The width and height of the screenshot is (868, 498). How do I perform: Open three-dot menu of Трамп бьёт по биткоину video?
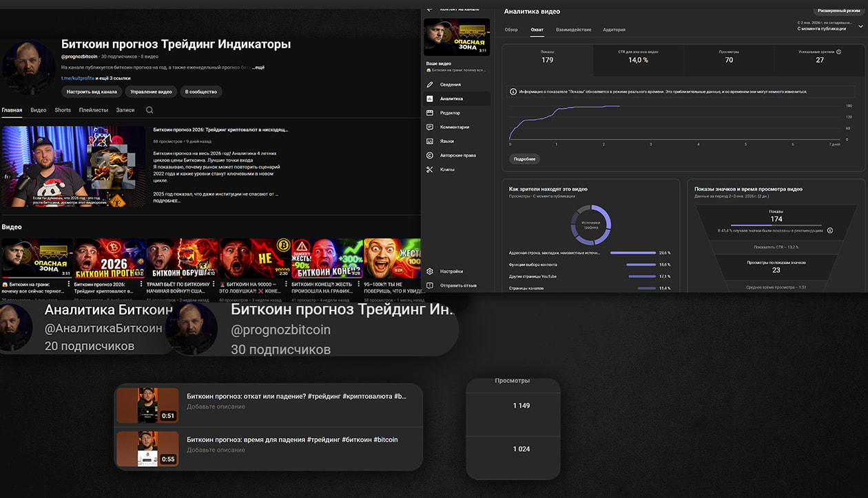coord(214,283)
